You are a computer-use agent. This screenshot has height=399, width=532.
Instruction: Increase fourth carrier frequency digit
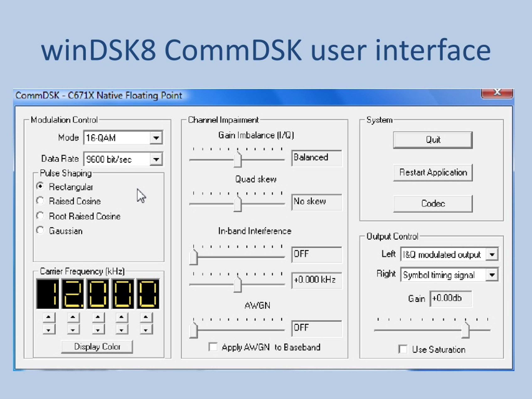[122, 318]
